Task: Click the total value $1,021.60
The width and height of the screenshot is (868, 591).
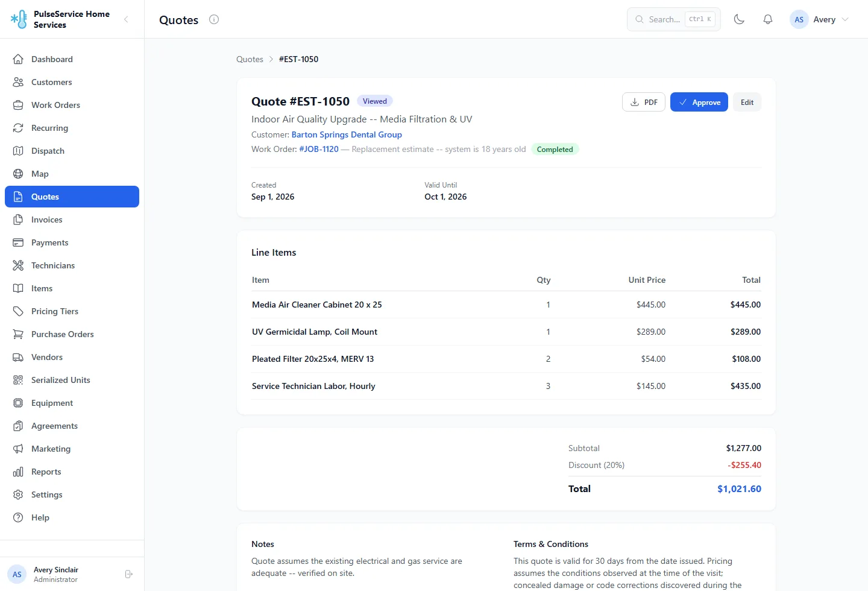Action: point(739,488)
